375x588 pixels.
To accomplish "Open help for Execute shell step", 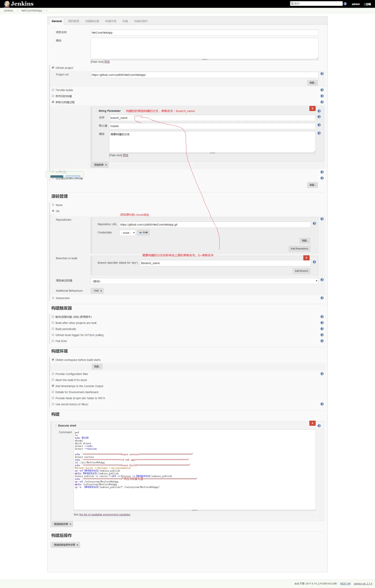I will (319, 426).
